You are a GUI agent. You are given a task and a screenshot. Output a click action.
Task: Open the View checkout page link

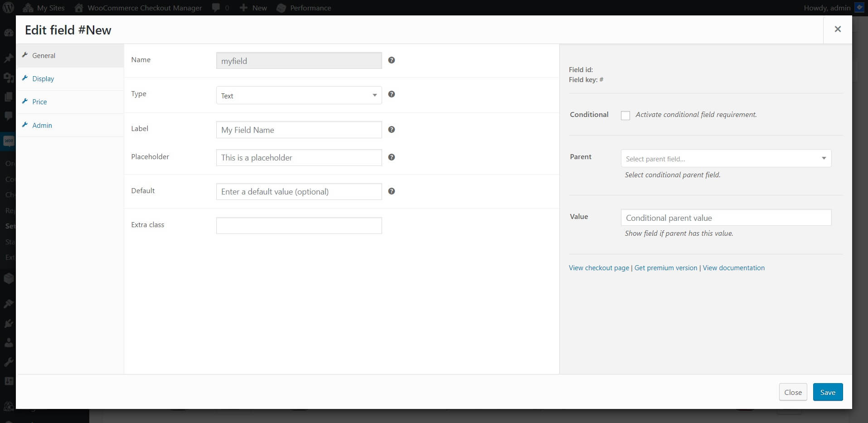599,268
